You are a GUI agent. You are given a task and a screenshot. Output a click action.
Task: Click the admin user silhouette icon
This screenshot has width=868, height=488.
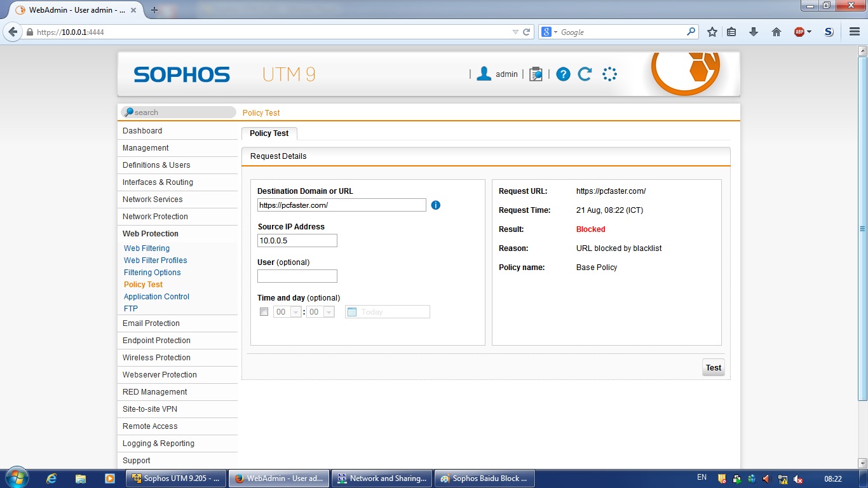pos(484,74)
